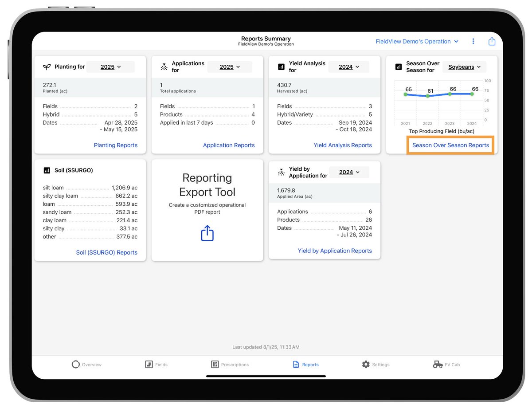Tap the Soil (SSURGO) chart icon

coord(47,170)
